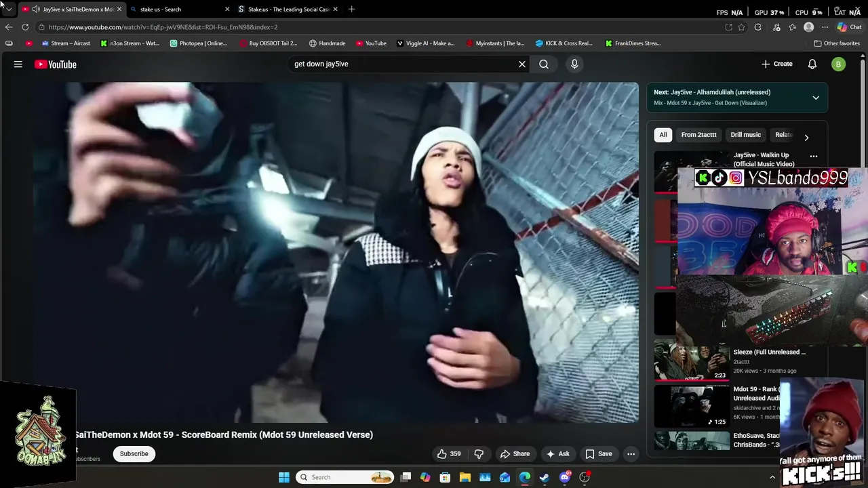Open options for Jay5ive Walkin Up video
Screen dimensions: 868x488
[814, 157]
